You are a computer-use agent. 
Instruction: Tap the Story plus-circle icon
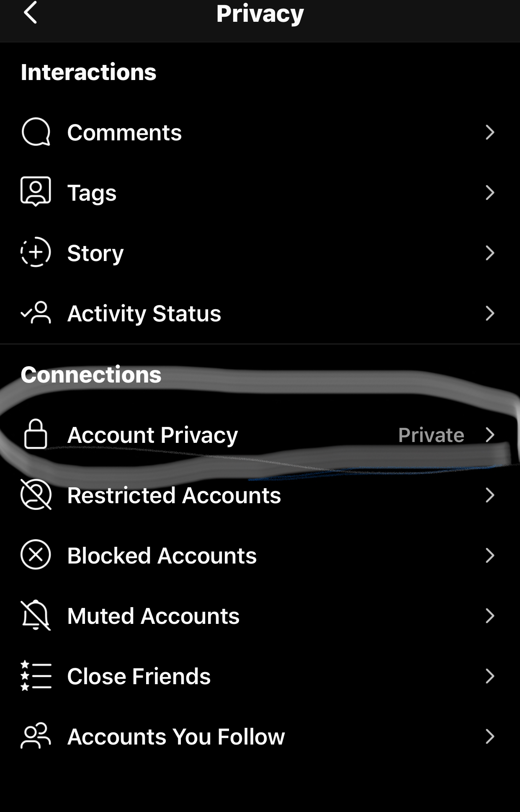(36, 253)
